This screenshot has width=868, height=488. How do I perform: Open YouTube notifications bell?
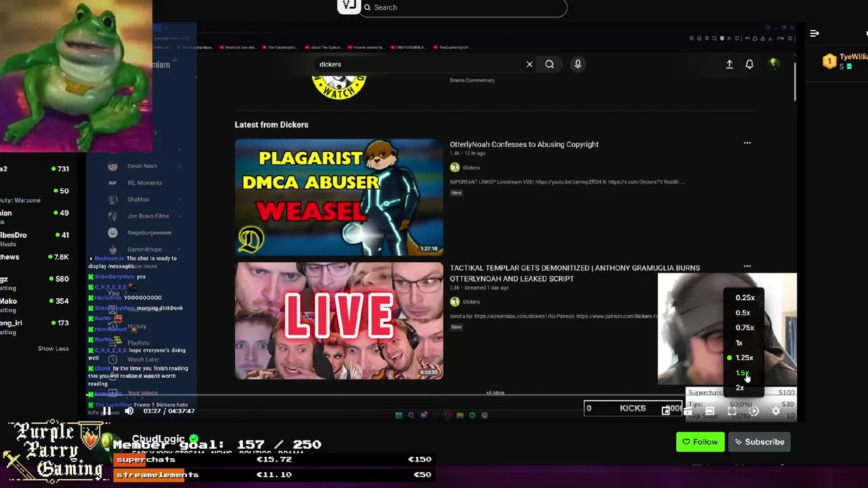(749, 64)
